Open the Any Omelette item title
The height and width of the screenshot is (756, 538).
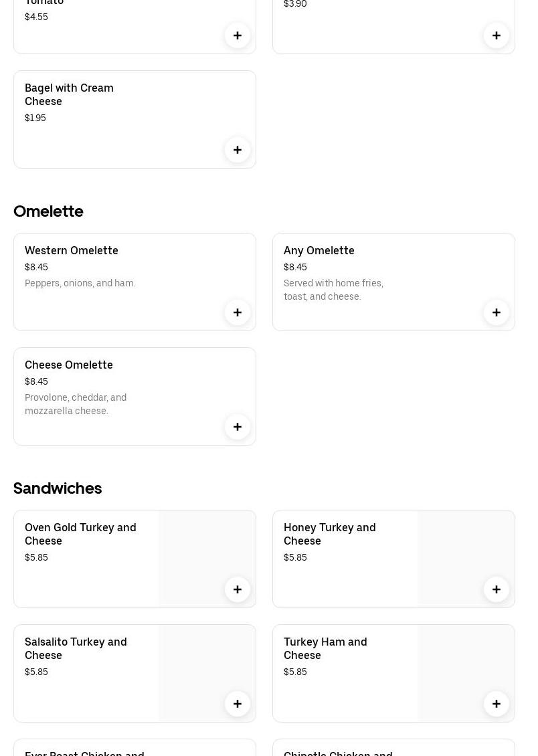pyautogui.click(x=319, y=250)
